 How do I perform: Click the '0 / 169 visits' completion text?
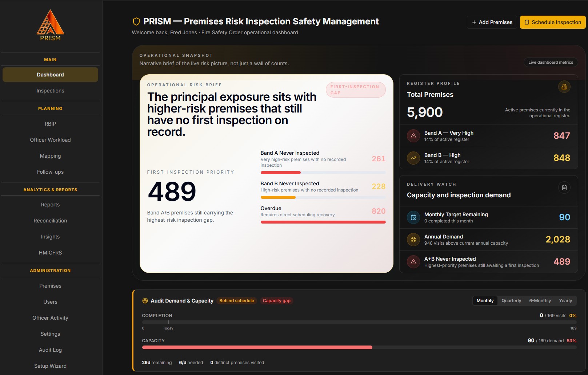553,316
